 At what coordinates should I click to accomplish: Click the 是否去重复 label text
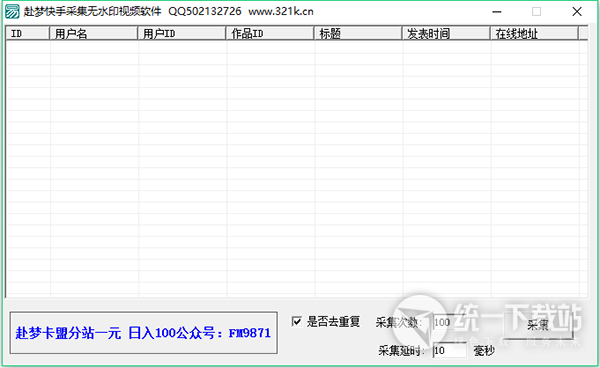coord(333,322)
